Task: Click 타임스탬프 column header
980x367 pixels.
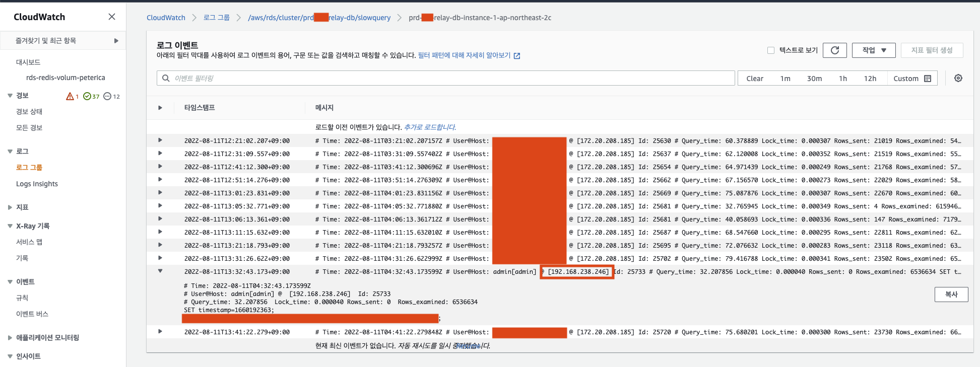Action: coord(200,108)
